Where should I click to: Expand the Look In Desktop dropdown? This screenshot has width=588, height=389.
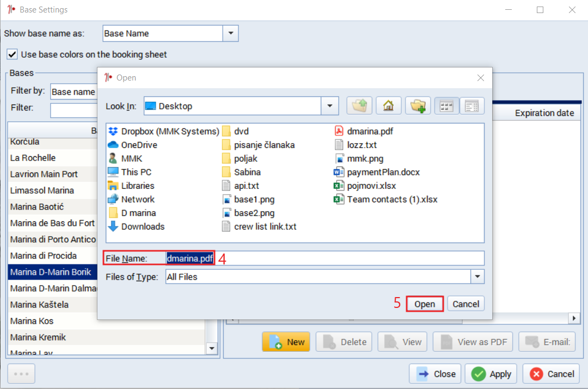(x=329, y=106)
